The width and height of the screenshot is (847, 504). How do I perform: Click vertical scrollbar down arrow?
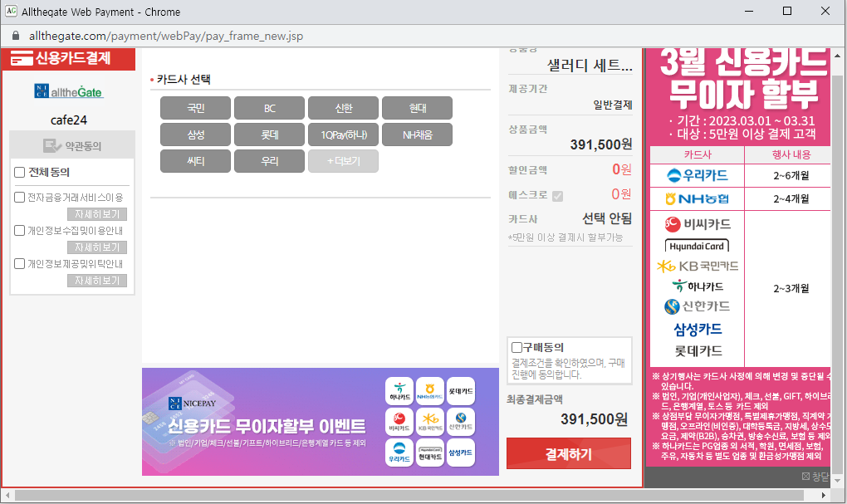pos(838,480)
